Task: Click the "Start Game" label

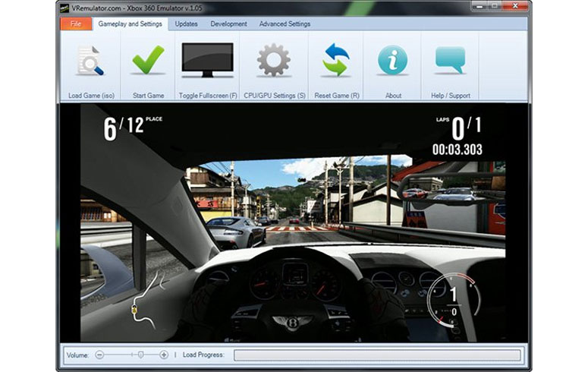Action: pyautogui.click(x=148, y=96)
